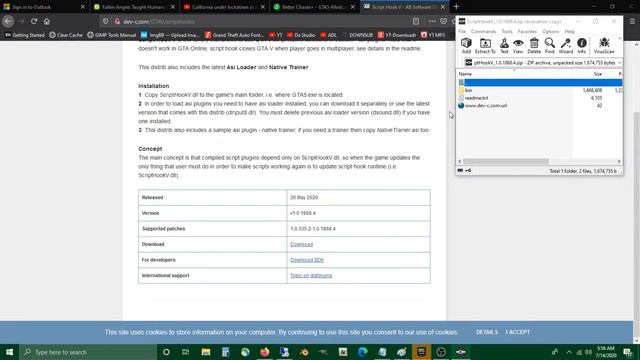
Task: Click the taskbar search box
Action: pos(88,352)
